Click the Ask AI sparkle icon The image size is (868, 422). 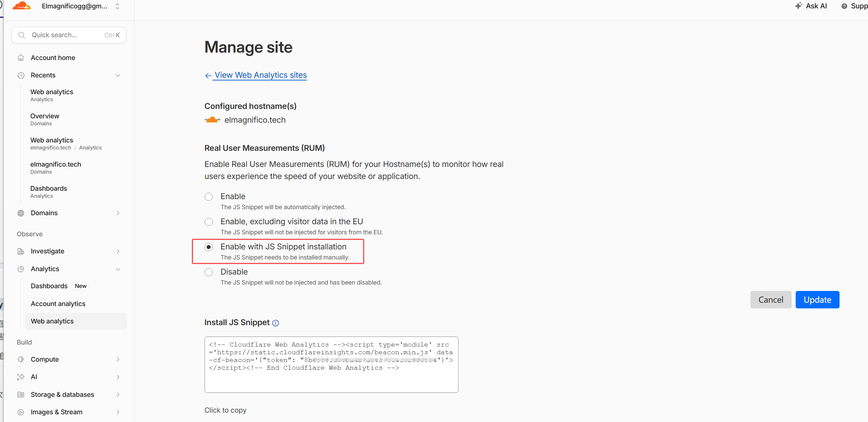[798, 6]
